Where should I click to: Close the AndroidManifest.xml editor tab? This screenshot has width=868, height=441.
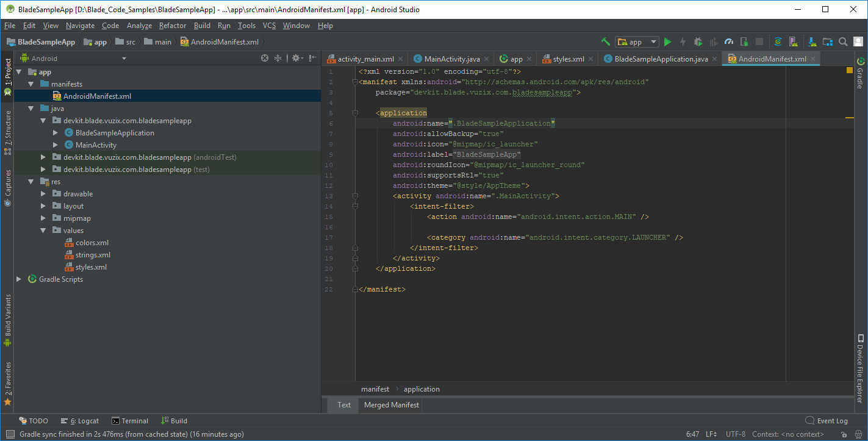pyautogui.click(x=812, y=59)
